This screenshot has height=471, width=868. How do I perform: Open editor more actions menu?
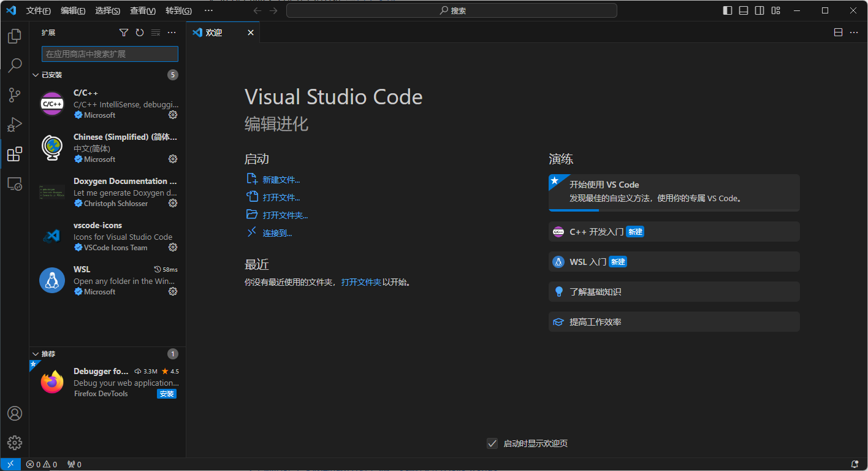click(x=854, y=33)
